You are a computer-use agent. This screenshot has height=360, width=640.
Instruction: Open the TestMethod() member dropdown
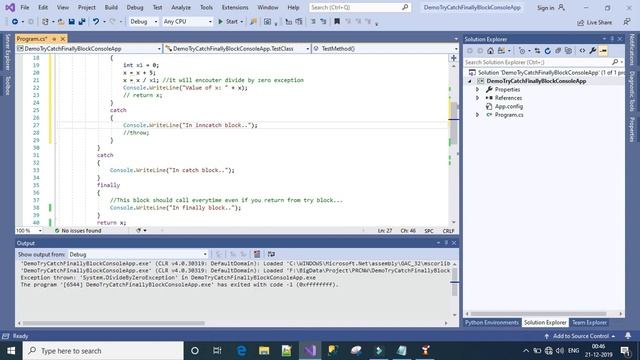click(385, 49)
